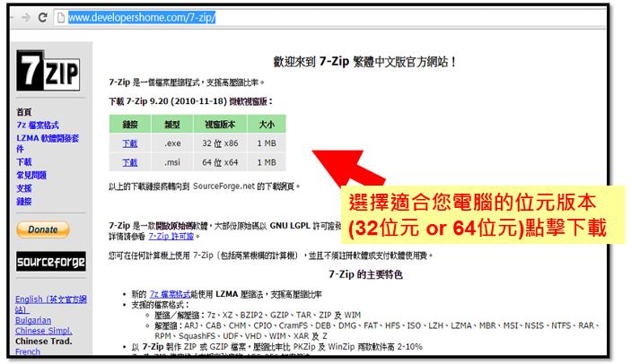
Task: Click the 64 位 x64 cell
Action: (x=220, y=162)
